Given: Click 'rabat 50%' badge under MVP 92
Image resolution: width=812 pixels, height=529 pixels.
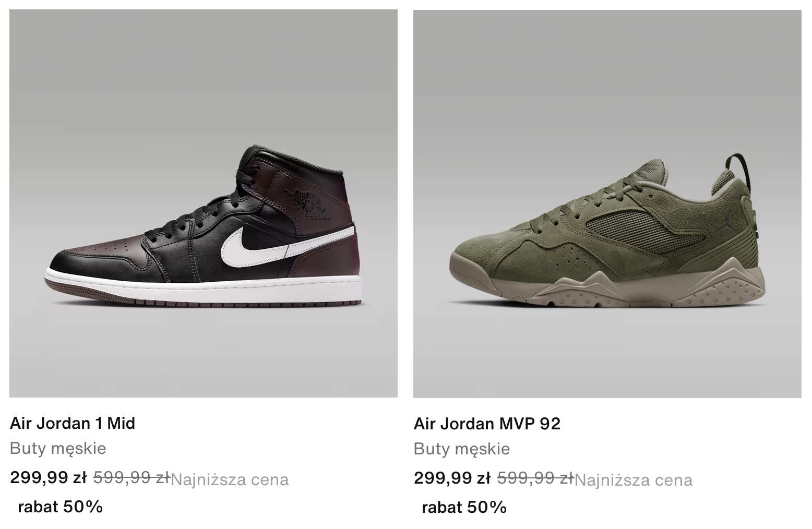Looking at the screenshot, I should [464, 507].
